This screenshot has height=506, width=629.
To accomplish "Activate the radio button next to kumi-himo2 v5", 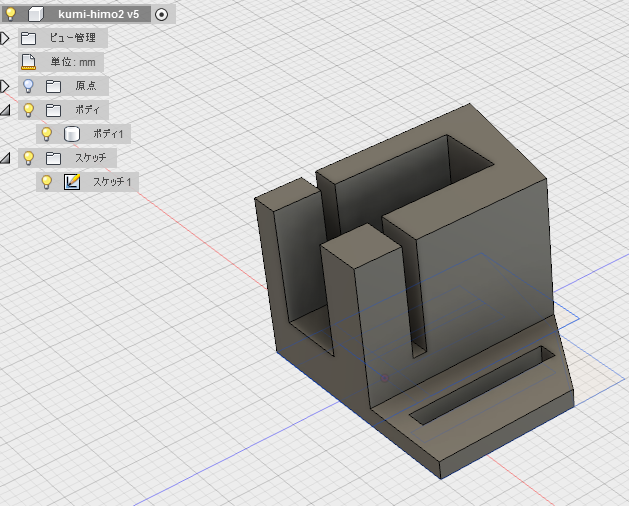I will [162, 15].
